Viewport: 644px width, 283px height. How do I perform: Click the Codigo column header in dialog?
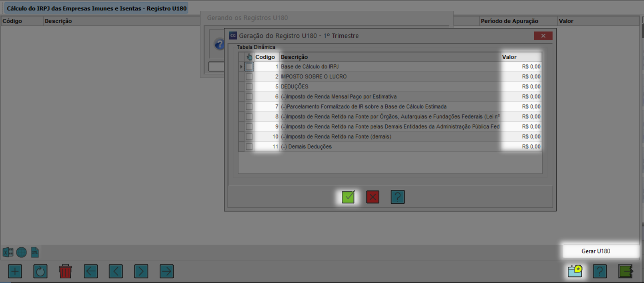267,57
